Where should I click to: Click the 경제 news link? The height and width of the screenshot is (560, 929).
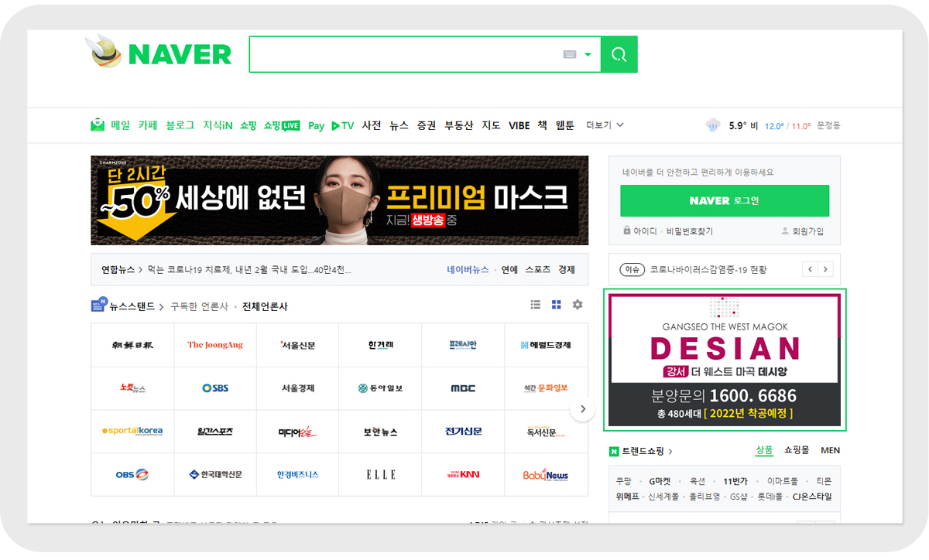[x=567, y=270]
